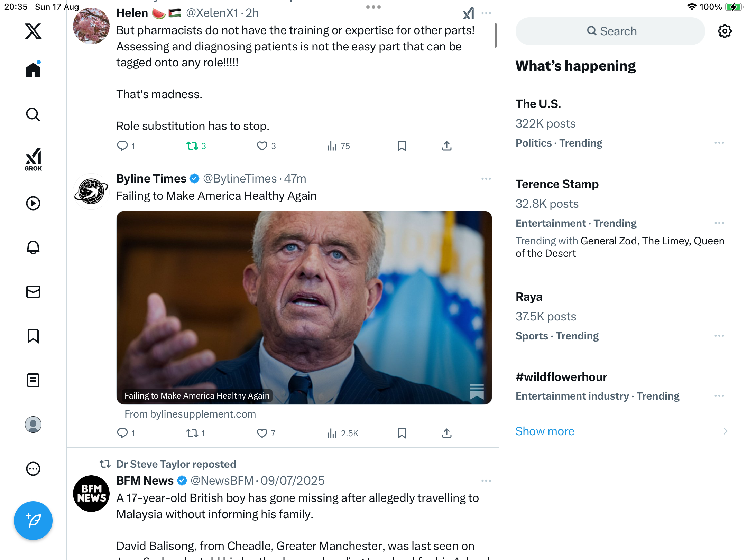Go to Home in the sidebar
This screenshot has height=560, width=747.
33,70
